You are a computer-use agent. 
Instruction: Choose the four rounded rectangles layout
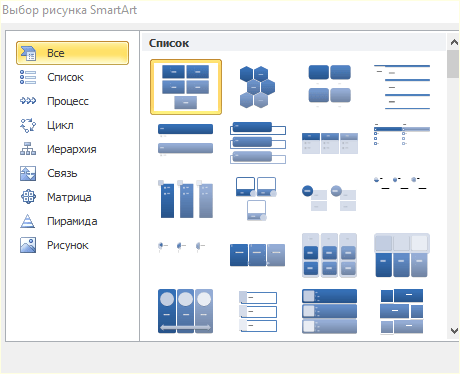pyautogui.click(x=330, y=86)
